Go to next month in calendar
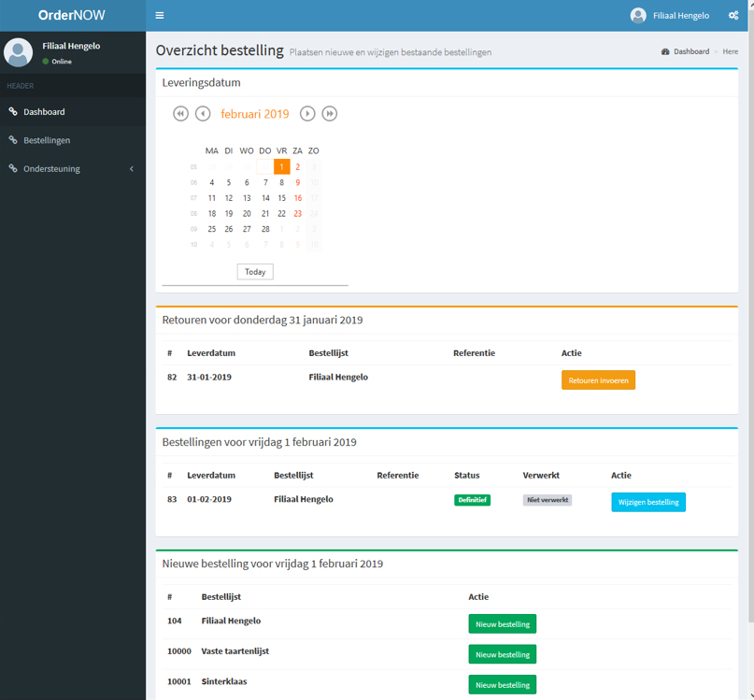 tap(307, 114)
